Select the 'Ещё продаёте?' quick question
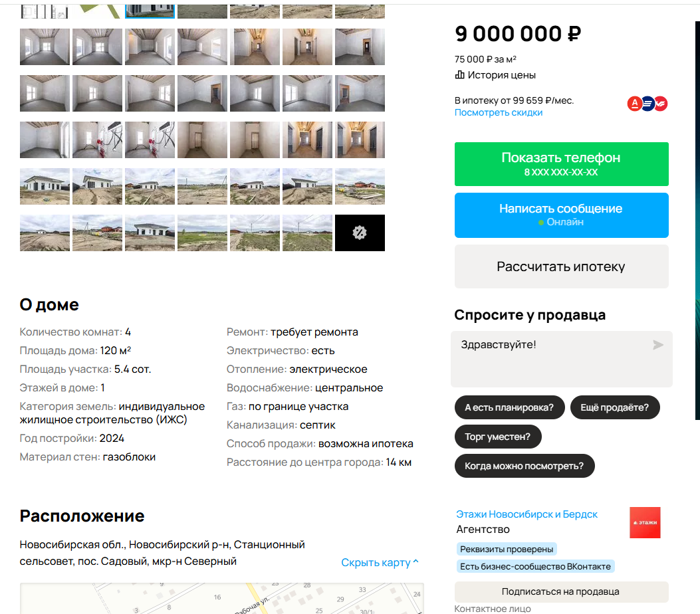700x614 pixels. [x=615, y=407]
